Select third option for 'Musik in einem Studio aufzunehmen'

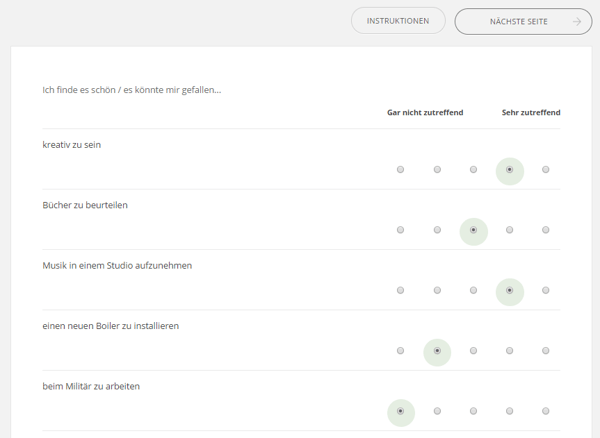point(473,290)
